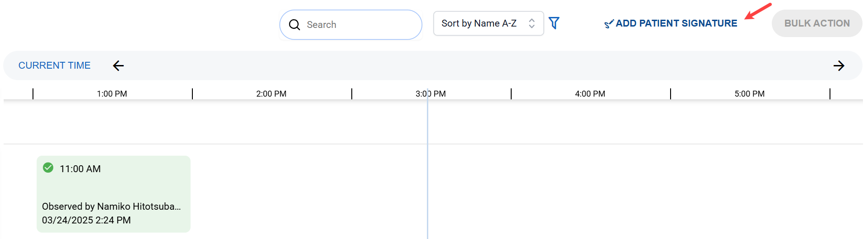Click the 3:00 PM time marker

coord(431,94)
